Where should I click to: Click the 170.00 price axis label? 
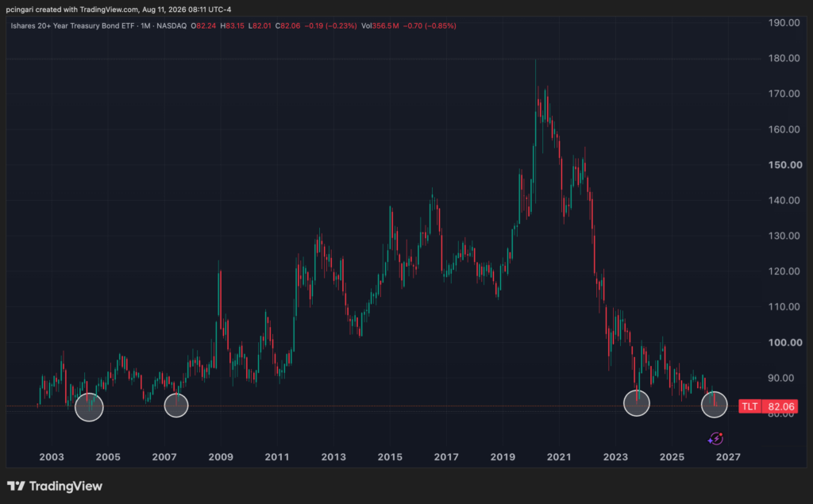click(x=784, y=94)
